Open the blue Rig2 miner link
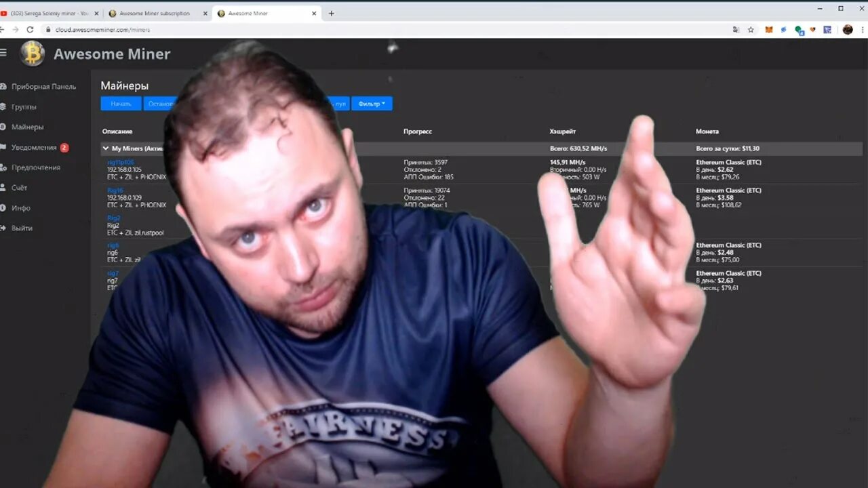The image size is (868, 488). pyautogui.click(x=113, y=218)
